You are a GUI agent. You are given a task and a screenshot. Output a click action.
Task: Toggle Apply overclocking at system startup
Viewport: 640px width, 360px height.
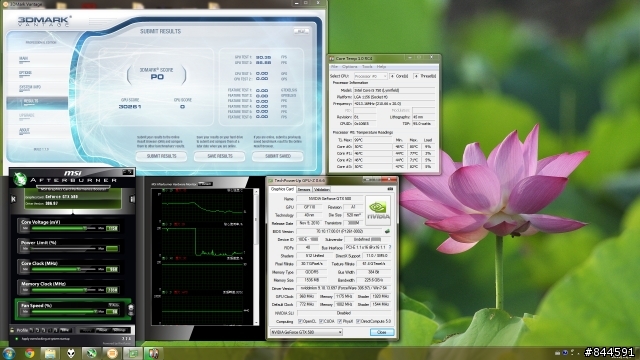coord(16,339)
